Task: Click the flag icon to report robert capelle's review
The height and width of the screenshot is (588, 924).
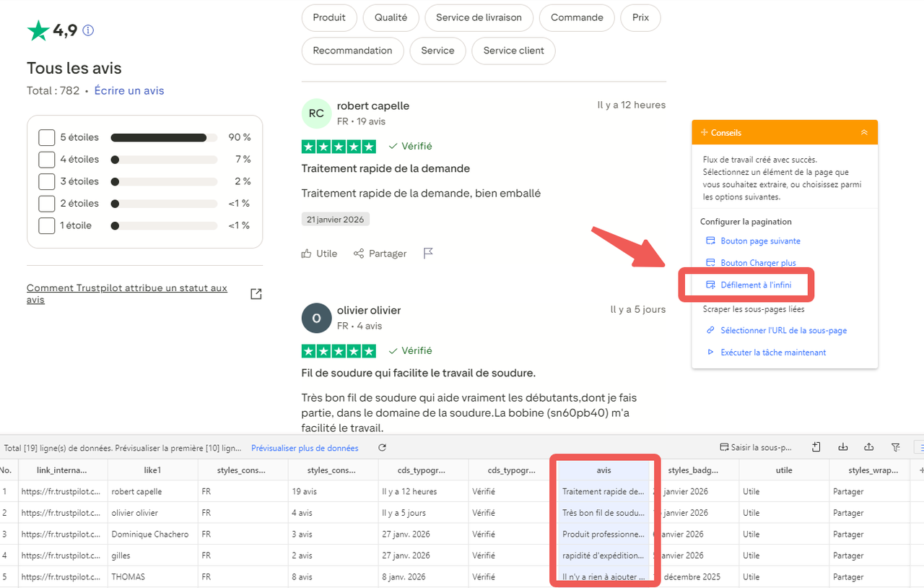Action: [427, 253]
